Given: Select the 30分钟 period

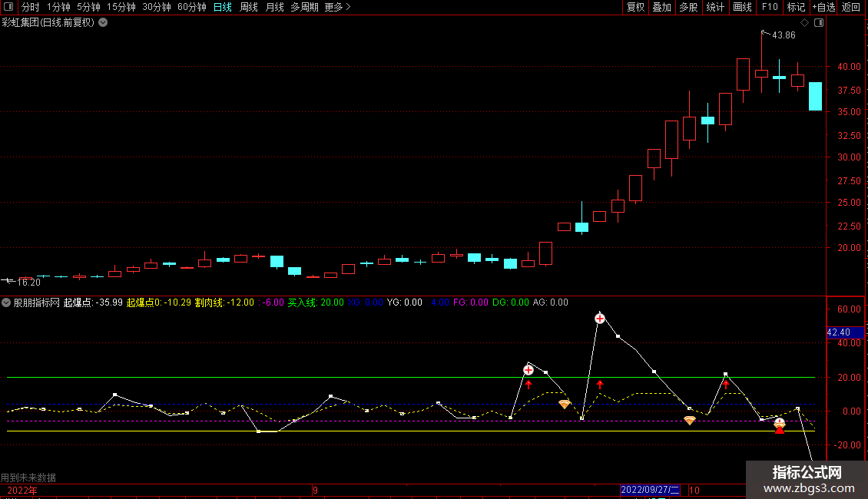Looking at the screenshot, I should pyautogui.click(x=156, y=7).
